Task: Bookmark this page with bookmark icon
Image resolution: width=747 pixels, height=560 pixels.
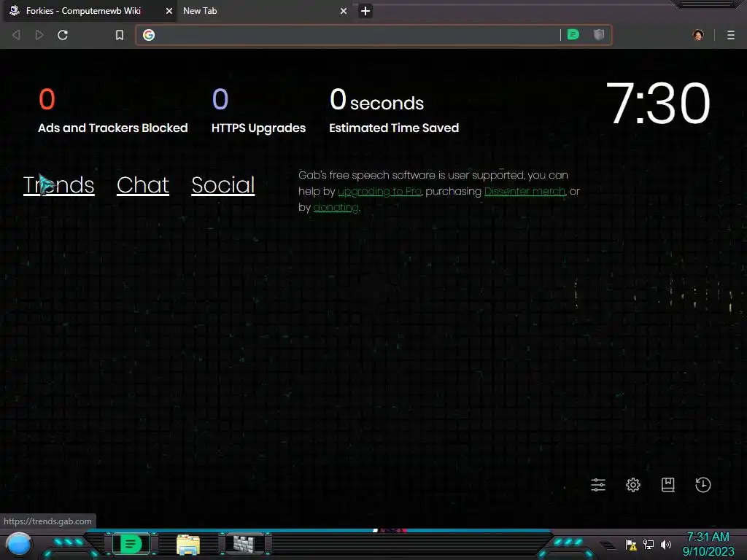Action: point(120,35)
